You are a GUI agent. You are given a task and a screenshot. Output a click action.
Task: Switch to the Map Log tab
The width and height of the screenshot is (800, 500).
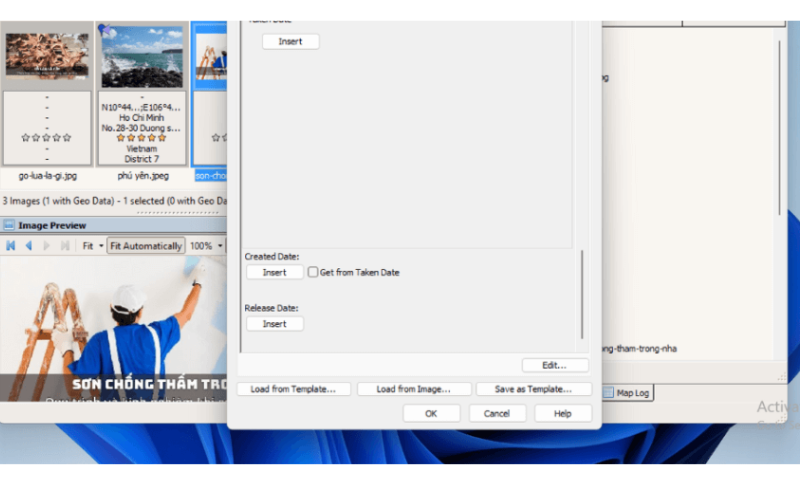(x=628, y=393)
